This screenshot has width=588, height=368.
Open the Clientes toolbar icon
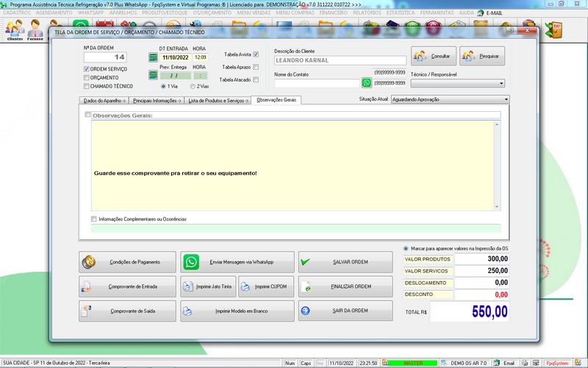tap(15, 30)
